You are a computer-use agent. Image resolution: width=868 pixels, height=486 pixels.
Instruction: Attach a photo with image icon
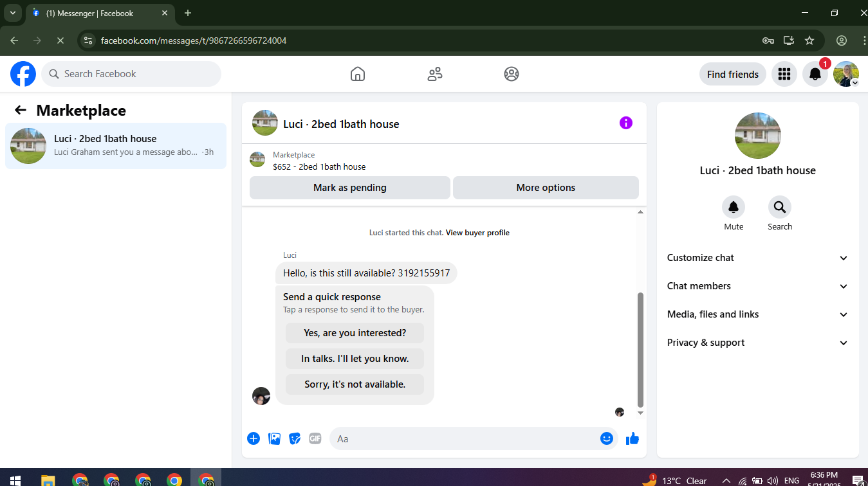coord(274,438)
